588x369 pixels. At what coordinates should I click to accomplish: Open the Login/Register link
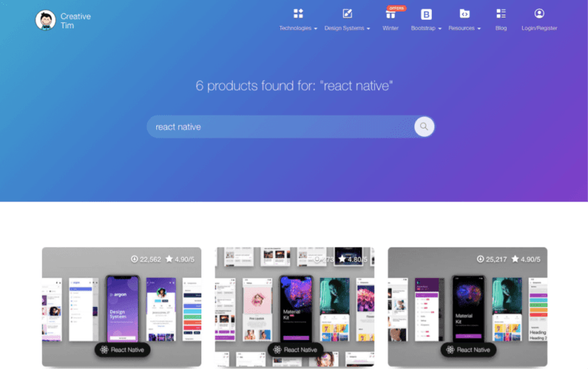click(539, 28)
